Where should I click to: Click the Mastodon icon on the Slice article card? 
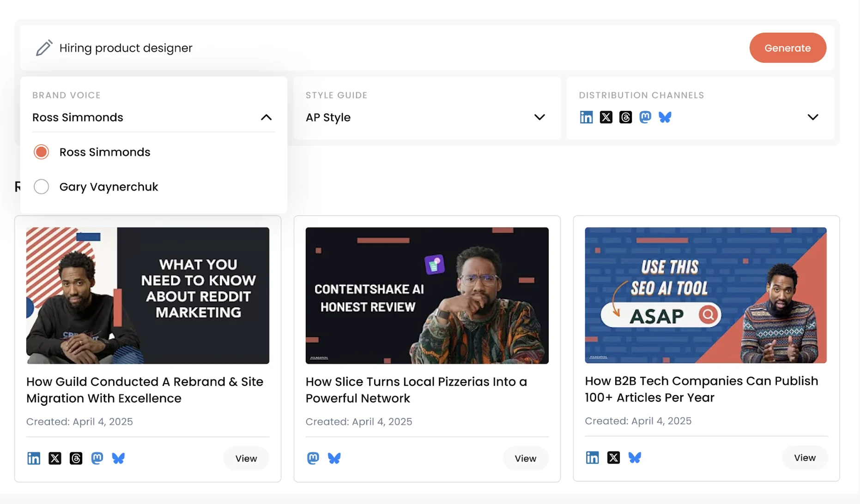coord(313,458)
